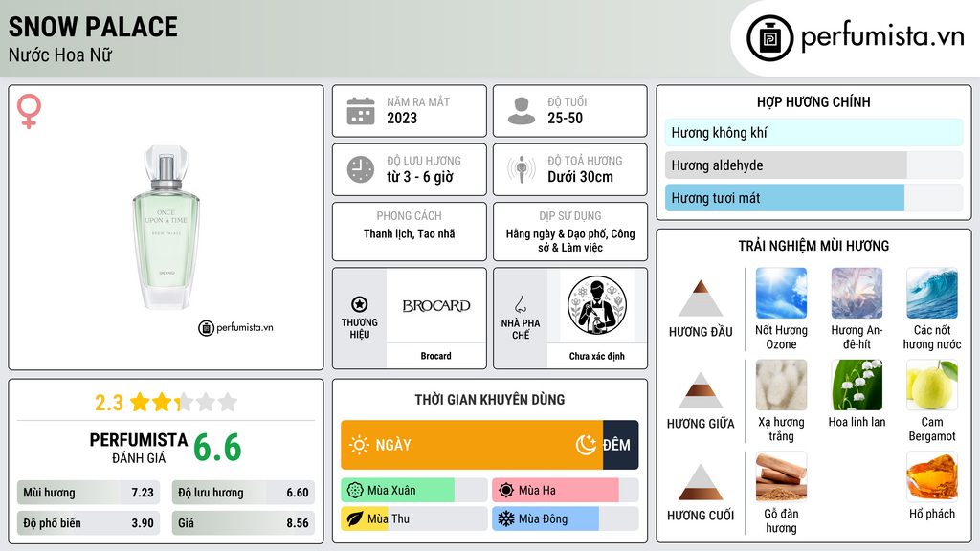
Task: Click the Hoa linh lan flower image
Action: (x=857, y=385)
